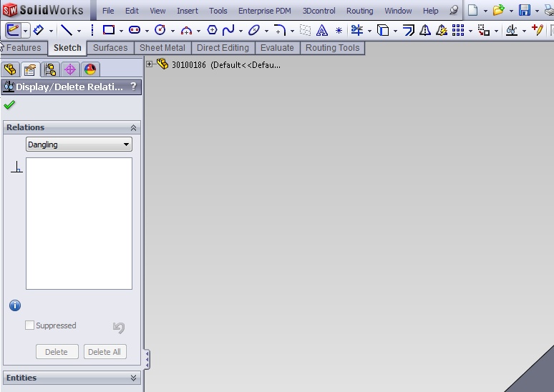Select the Move Entities tool
The image size is (554, 392).
[x=484, y=30]
